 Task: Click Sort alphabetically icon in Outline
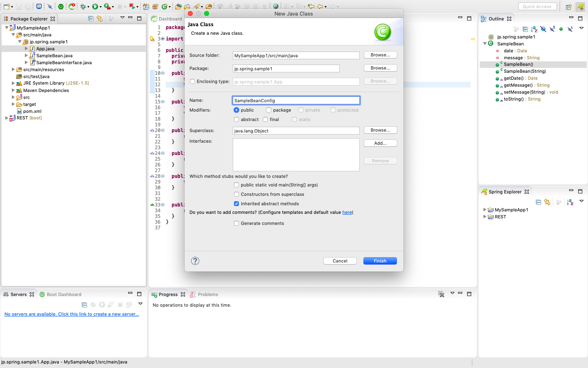point(534,29)
